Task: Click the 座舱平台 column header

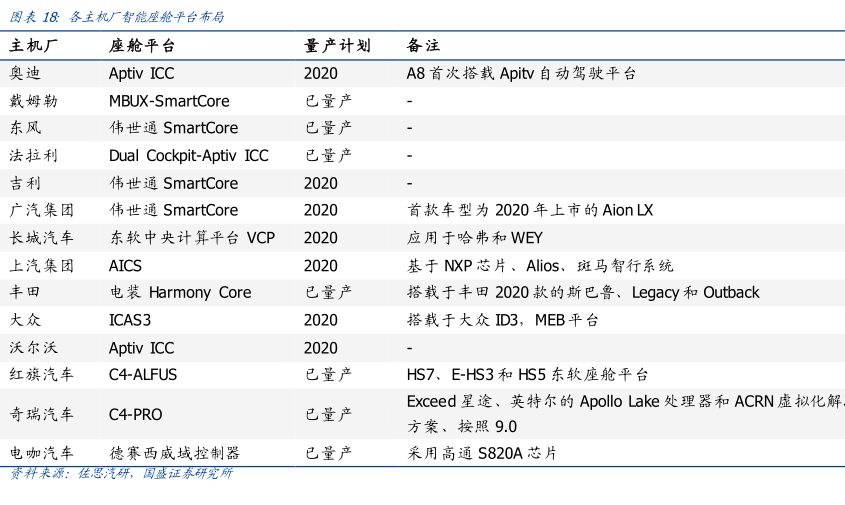Action: [142, 46]
